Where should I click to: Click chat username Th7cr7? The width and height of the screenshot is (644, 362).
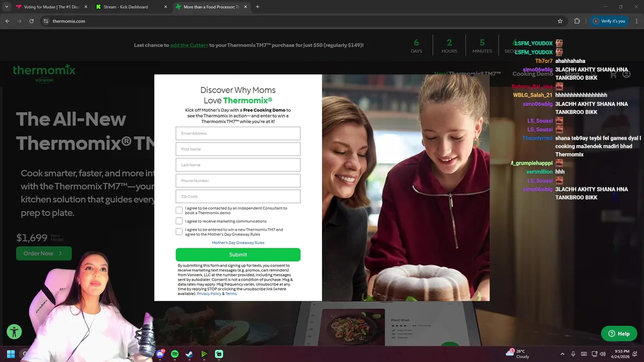tap(543, 61)
